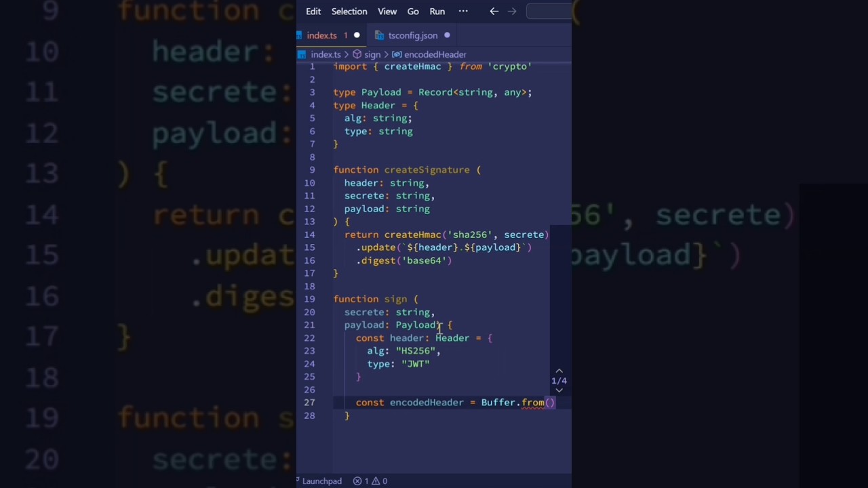868x488 pixels.
Task: Show more menu items via the ellipsis
Action: click(x=463, y=12)
